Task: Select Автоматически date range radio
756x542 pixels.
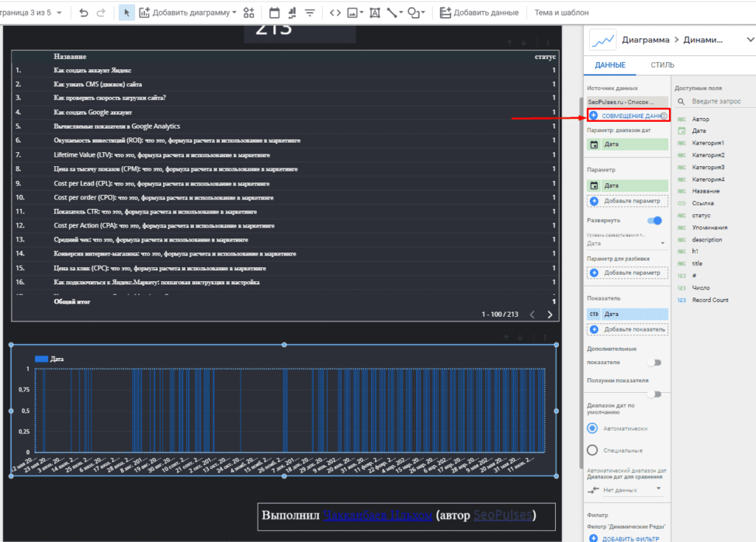Action: click(593, 428)
